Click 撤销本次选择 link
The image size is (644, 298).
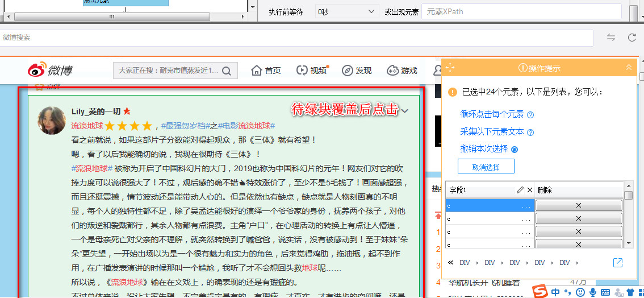(484, 149)
